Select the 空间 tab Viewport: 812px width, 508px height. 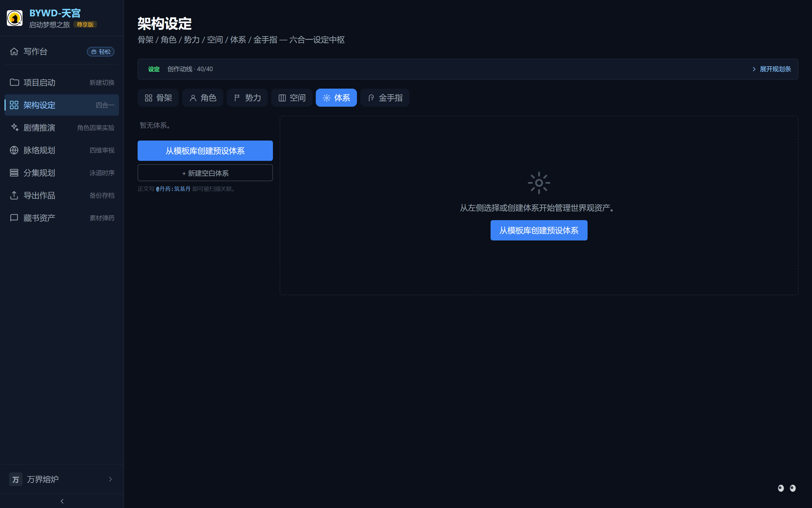click(x=292, y=98)
